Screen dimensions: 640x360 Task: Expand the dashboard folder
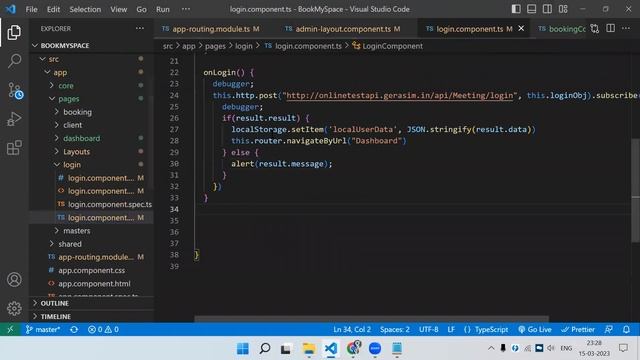(81, 138)
